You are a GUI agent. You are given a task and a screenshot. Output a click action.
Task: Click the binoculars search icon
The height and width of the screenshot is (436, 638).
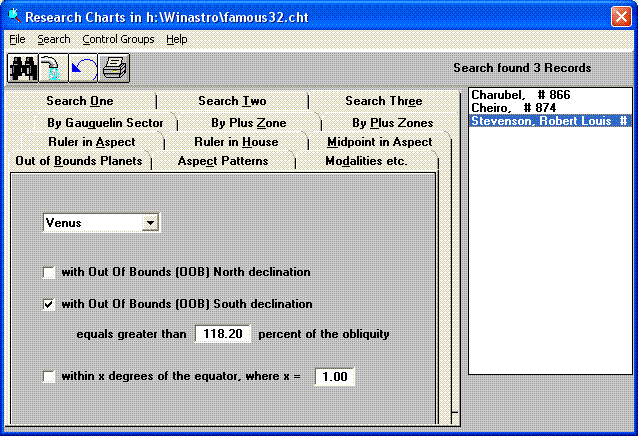point(22,68)
